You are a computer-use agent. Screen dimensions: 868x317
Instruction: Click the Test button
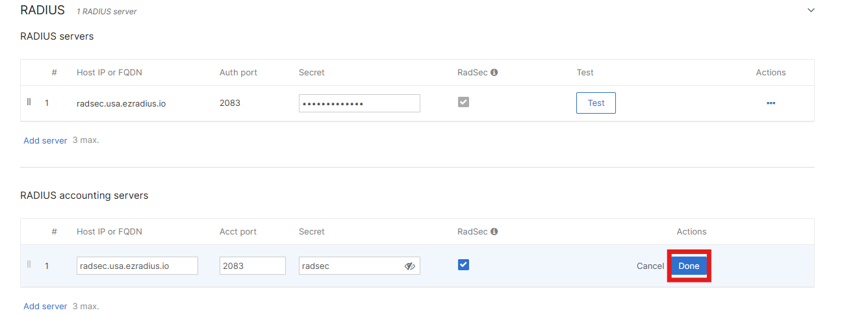click(x=596, y=103)
